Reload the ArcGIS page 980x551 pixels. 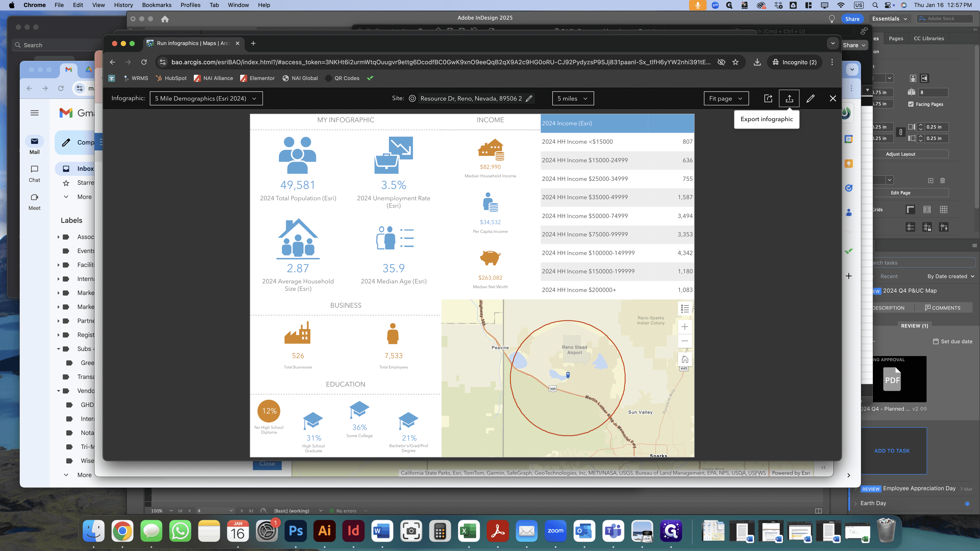click(144, 62)
